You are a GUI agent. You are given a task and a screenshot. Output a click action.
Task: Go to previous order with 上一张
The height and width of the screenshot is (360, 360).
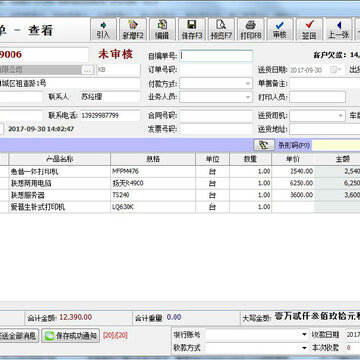pyautogui.click(x=339, y=30)
